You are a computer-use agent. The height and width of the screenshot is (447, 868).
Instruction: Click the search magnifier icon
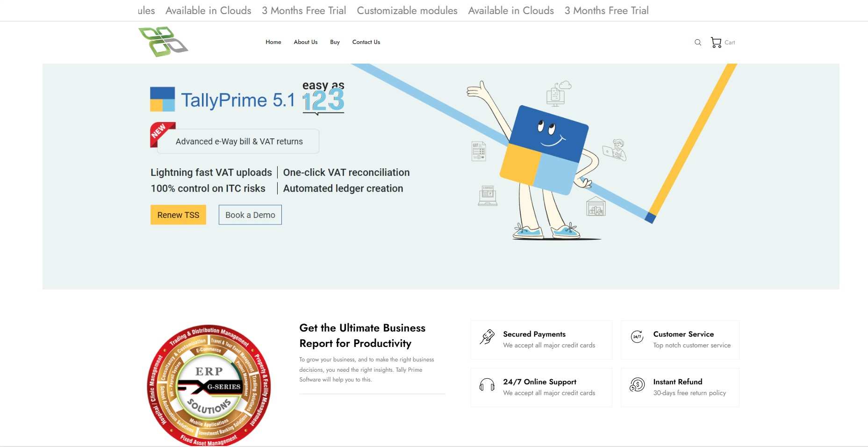[698, 43]
